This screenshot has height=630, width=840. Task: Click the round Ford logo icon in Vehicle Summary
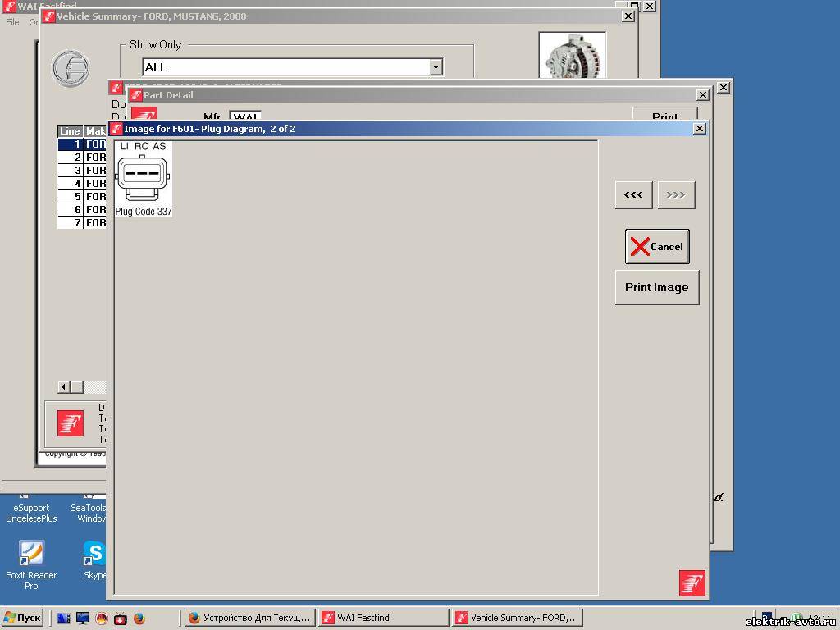[71, 68]
